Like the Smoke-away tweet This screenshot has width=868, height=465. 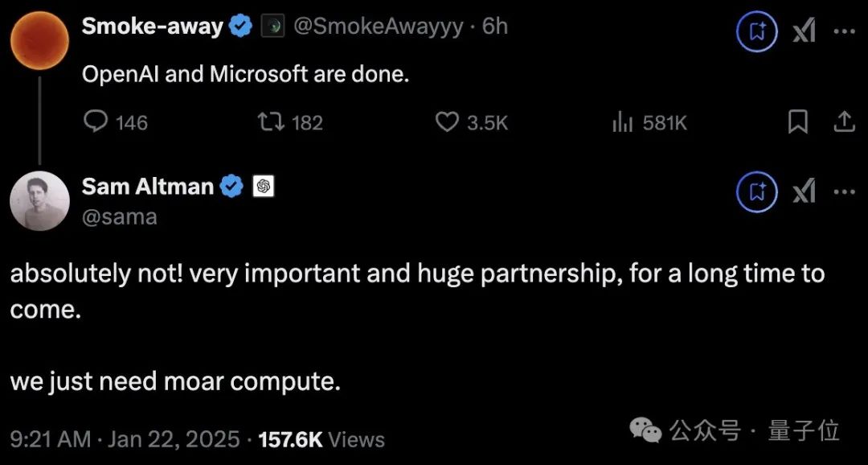(446, 122)
